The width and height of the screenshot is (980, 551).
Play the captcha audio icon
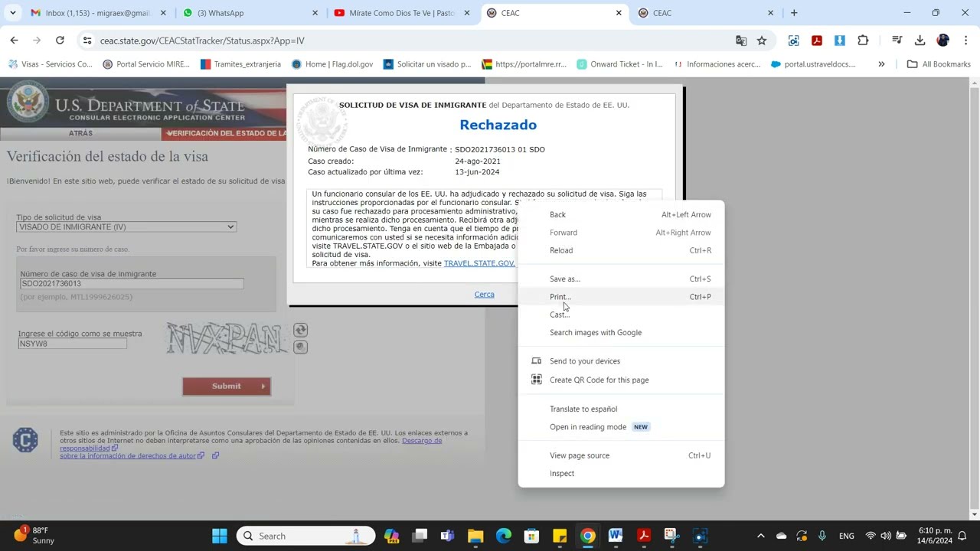[x=301, y=347]
